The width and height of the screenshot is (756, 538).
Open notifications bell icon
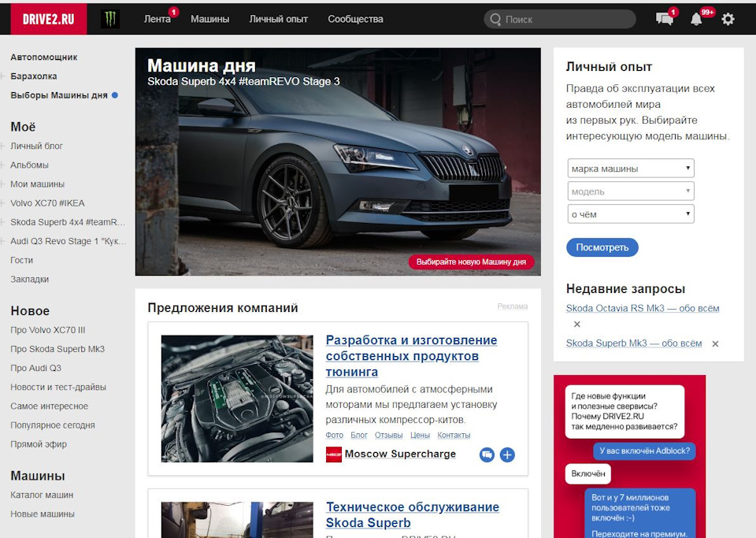pos(696,19)
